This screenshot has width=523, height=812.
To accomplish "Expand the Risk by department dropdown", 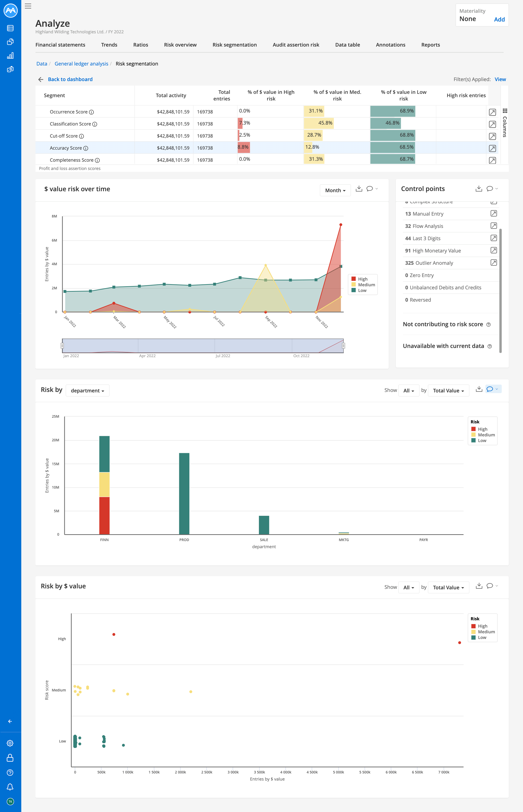I will click(87, 391).
